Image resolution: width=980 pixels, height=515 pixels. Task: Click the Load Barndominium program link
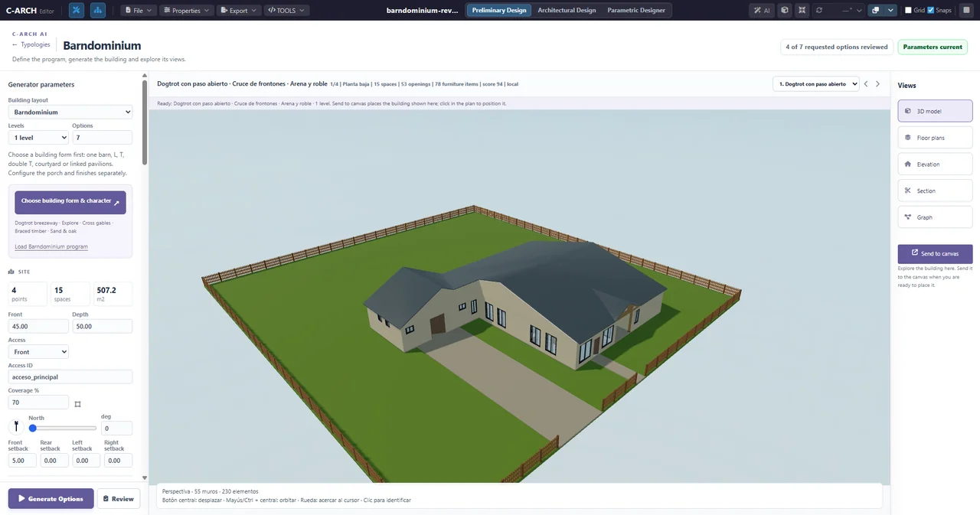coord(51,246)
